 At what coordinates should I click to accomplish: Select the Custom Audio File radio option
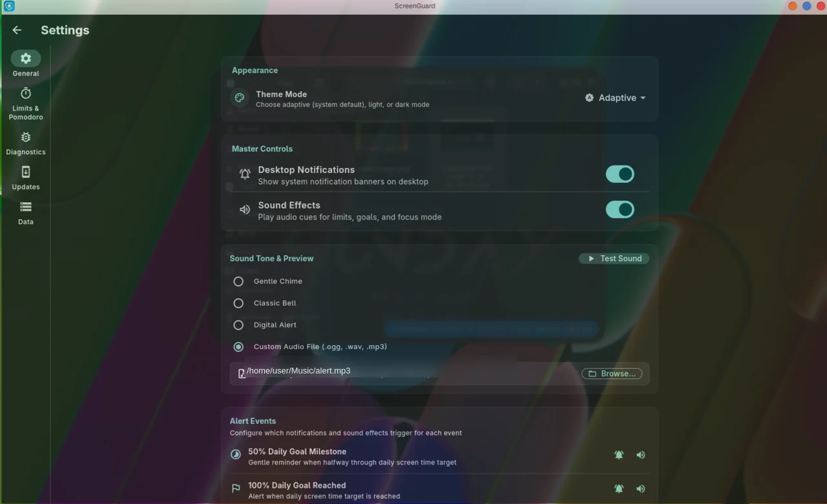[x=238, y=347]
